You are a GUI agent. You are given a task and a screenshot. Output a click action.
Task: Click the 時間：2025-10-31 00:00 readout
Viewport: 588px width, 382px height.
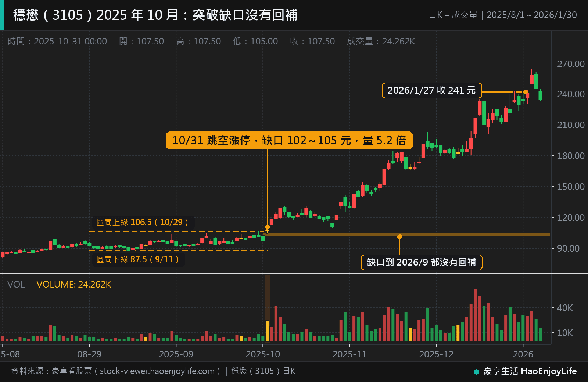57,41
